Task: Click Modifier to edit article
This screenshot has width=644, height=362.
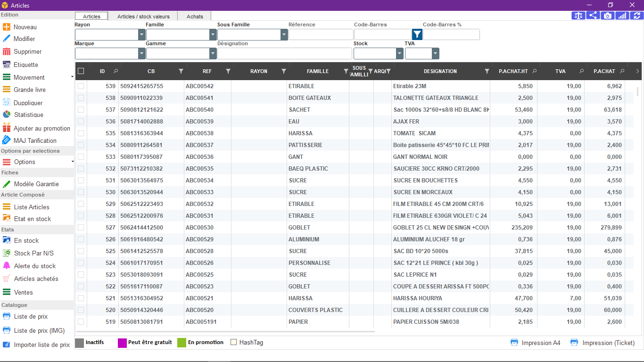Action: (19, 39)
